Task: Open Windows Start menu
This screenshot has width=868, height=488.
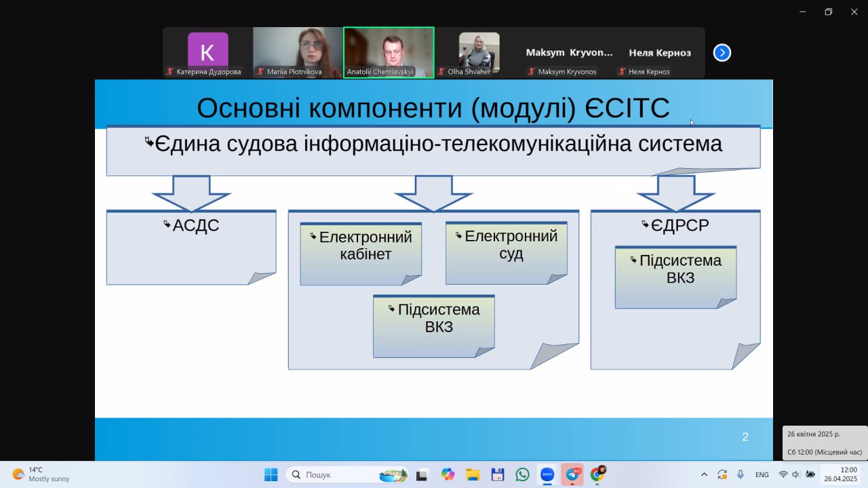Action: (271, 474)
